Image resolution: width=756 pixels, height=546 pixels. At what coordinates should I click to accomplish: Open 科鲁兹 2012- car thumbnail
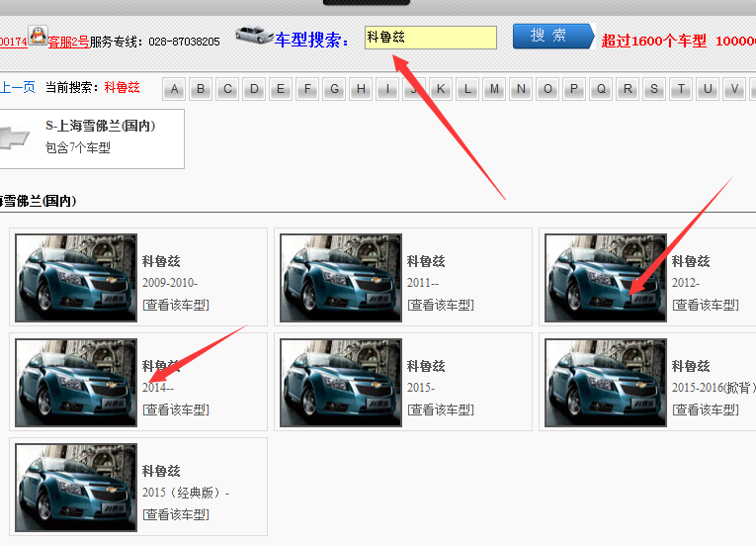(606, 278)
